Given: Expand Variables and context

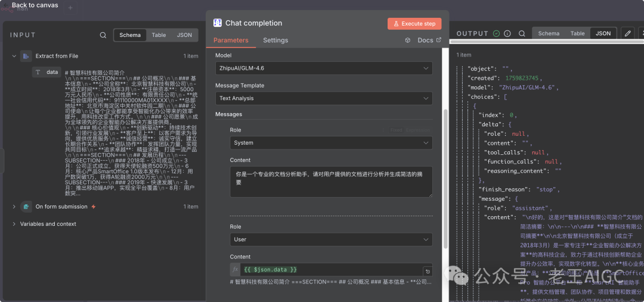Looking at the screenshot, I should click(14, 224).
